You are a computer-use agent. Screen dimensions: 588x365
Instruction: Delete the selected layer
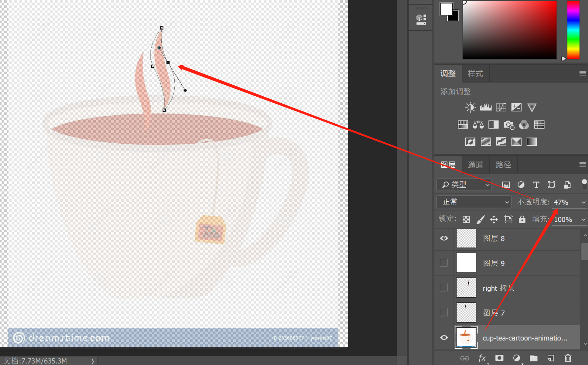568,358
